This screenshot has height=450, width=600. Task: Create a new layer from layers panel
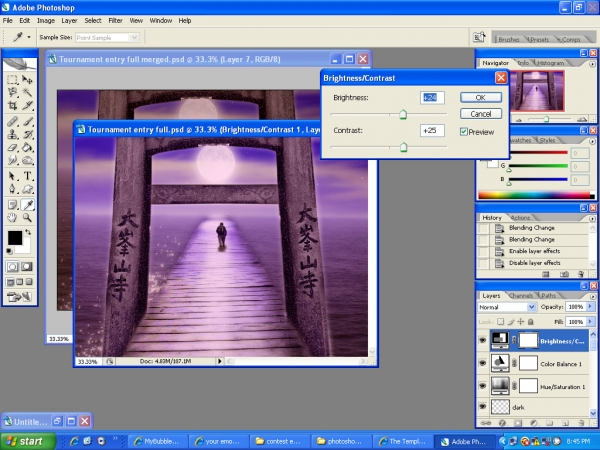[x=566, y=423]
